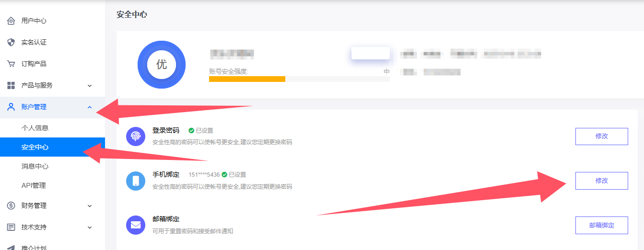Click the person icon beside 账户管理
This screenshot has height=250, width=644.
pos(11,107)
